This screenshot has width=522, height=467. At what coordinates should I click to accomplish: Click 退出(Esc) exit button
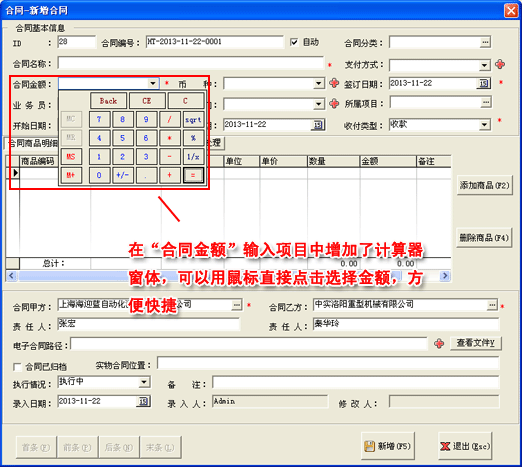tap(465, 446)
